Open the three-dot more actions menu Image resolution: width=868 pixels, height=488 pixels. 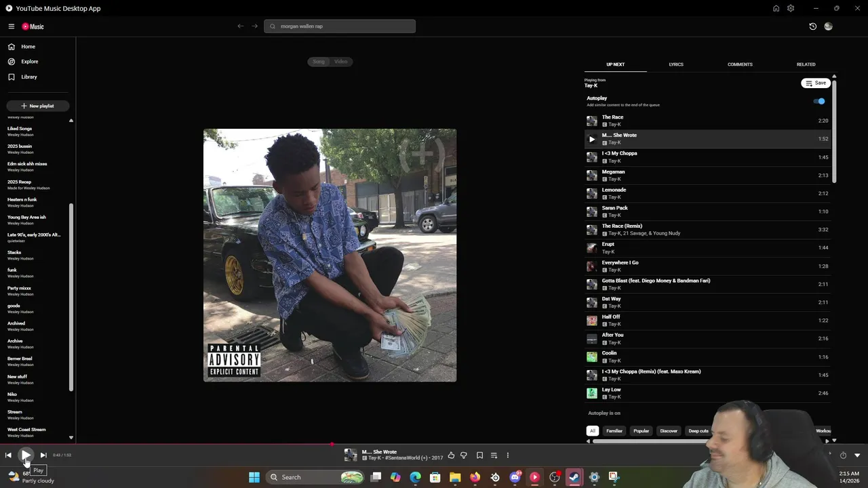click(507, 455)
